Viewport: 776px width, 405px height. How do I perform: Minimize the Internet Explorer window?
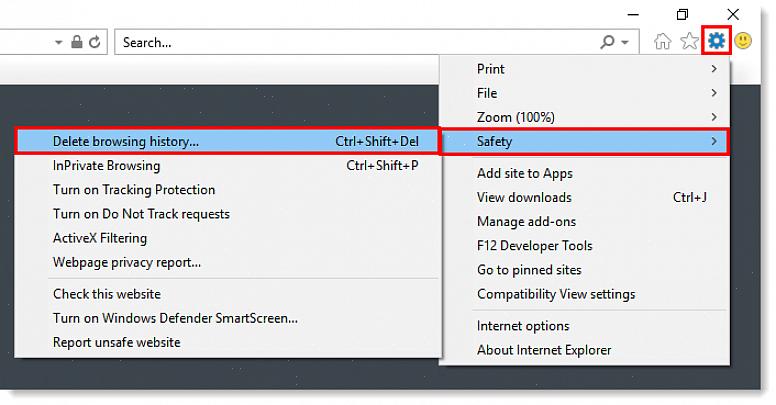(633, 15)
